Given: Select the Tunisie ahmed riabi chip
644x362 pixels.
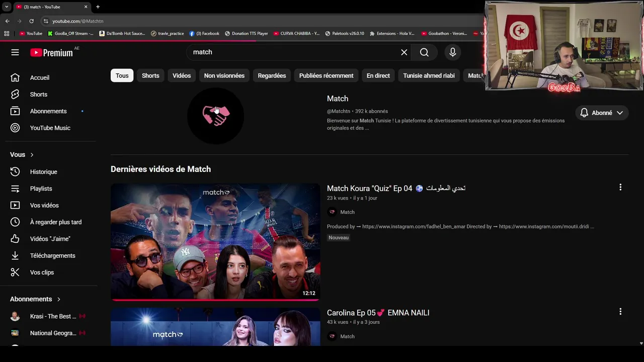Looking at the screenshot, I should coord(429,75).
